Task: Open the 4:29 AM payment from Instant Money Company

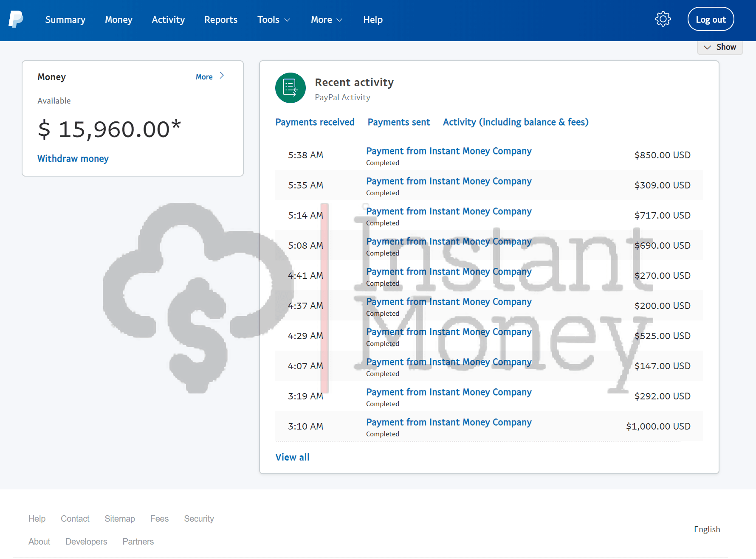Action: [x=449, y=332]
